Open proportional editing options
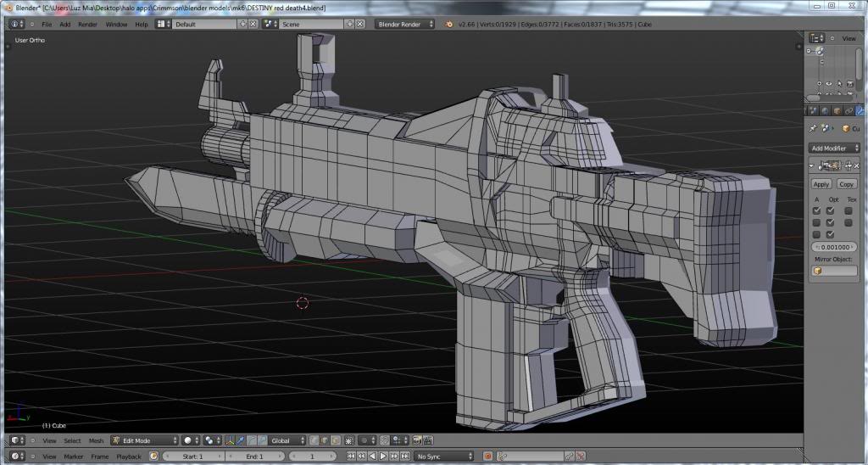This screenshot has width=868, height=465. pos(368,440)
